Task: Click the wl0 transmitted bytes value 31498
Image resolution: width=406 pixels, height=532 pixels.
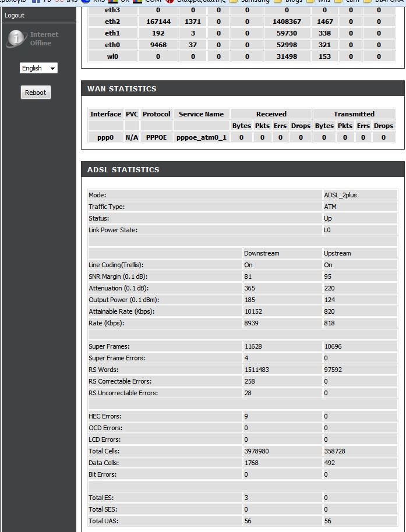Action: point(287,56)
